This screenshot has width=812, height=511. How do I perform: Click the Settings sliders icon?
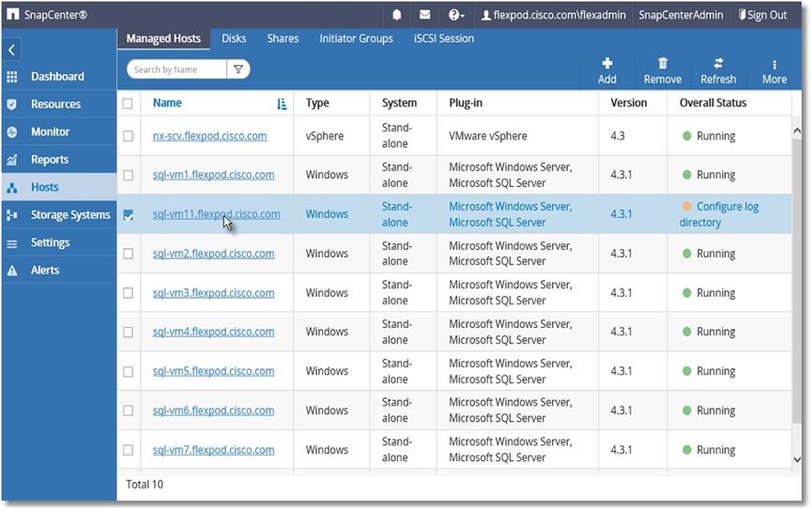(x=12, y=243)
